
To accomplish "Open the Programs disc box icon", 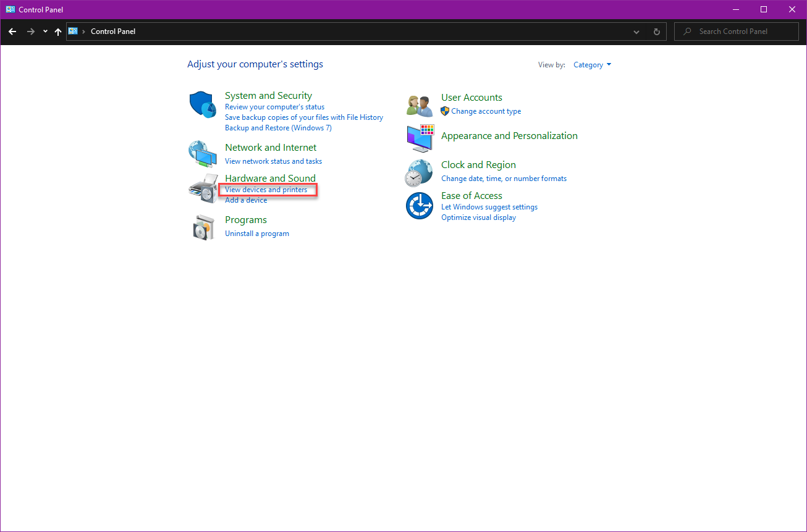I will [204, 227].
